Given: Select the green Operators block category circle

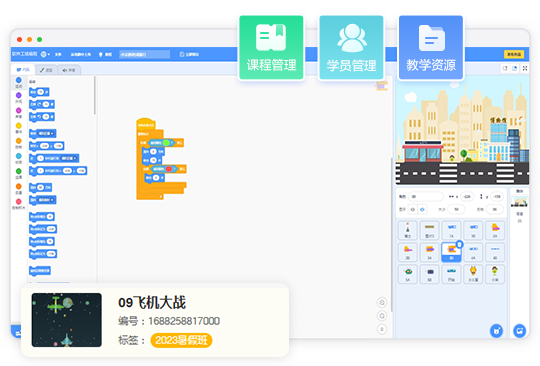Looking at the screenshot, I should point(19,171).
